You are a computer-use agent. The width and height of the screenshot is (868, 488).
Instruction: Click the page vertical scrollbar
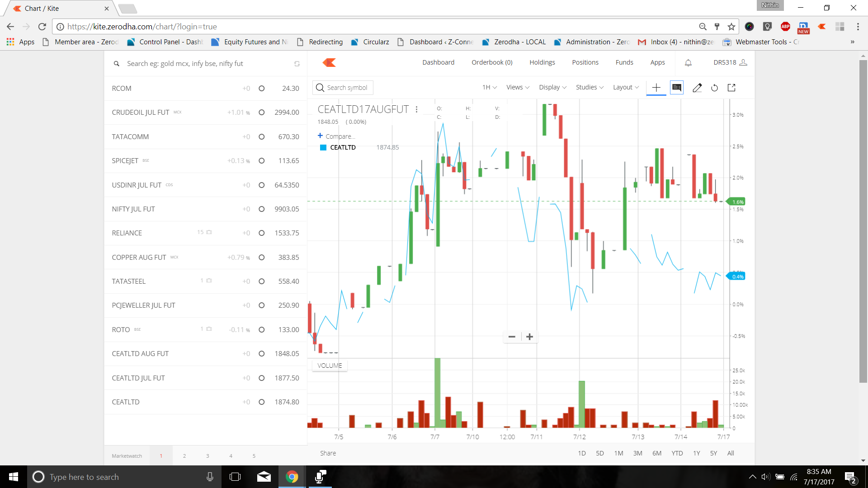(x=863, y=221)
